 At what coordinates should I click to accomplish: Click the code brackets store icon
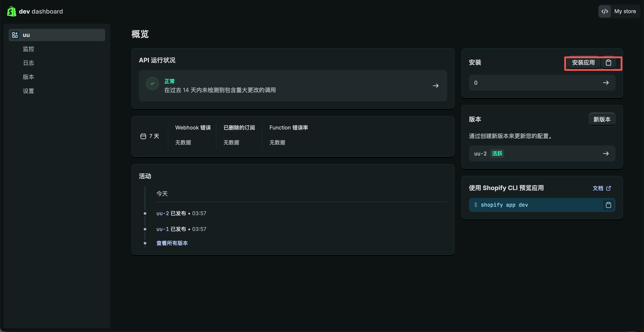[605, 12]
